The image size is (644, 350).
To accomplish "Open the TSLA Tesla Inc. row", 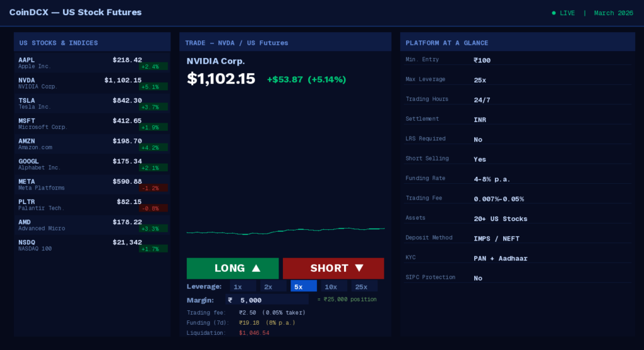I will (x=92, y=103).
